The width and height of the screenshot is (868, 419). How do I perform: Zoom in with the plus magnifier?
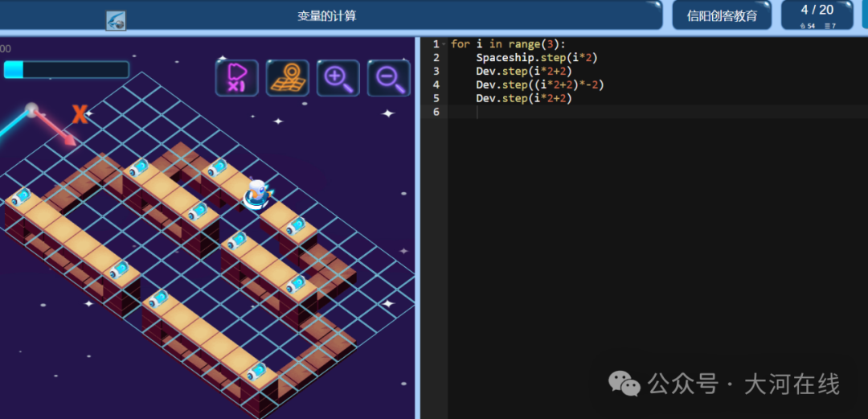tap(338, 78)
